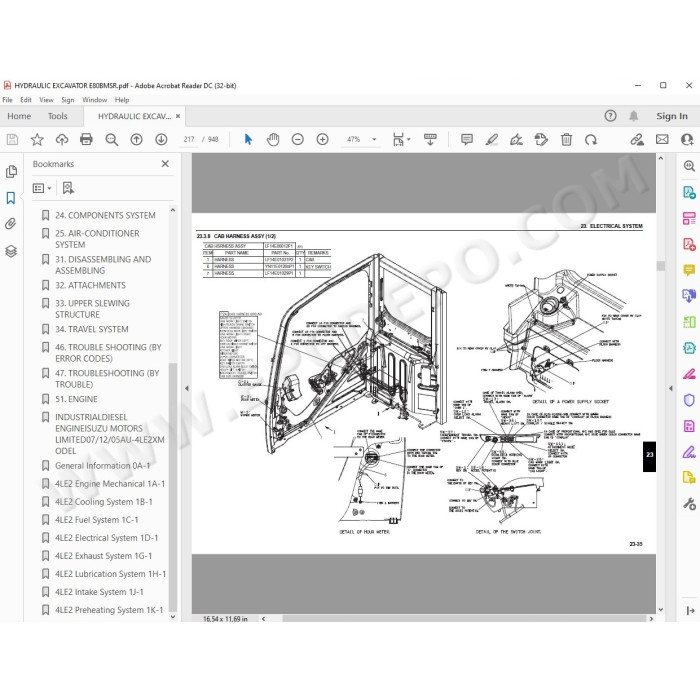The height and width of the screenshot is (700, 700).
Task: Select the Highlight text pen tool
Action: (492, 140)
